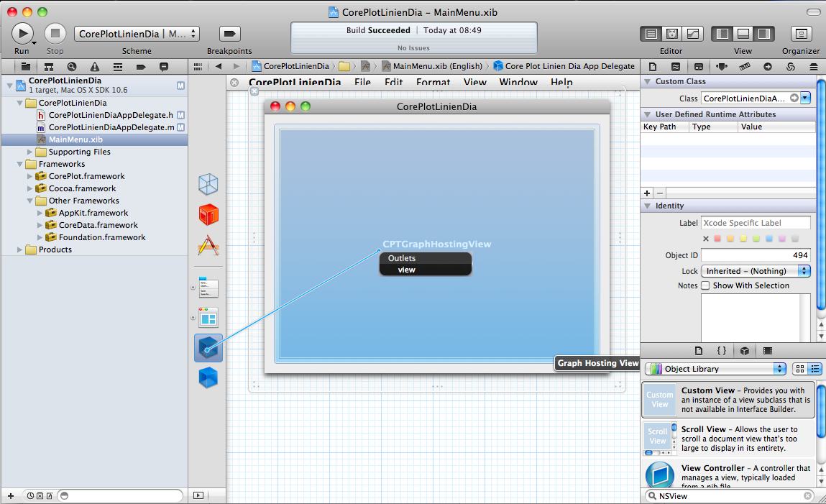The height and width of the screenshot is (504, 826).
Task: Open the Search navigator
Action: tap(71, 66)
